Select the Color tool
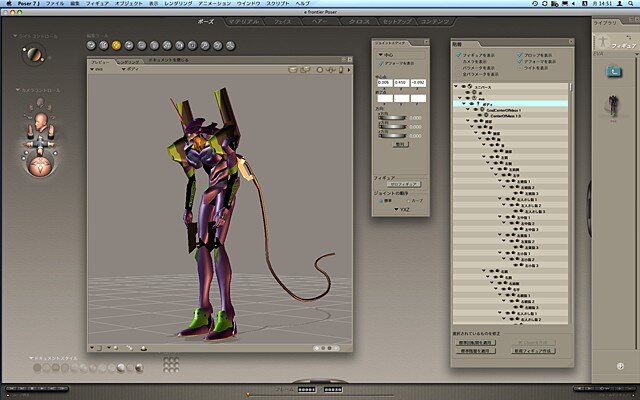640x400 pixels. coord(180,45)
